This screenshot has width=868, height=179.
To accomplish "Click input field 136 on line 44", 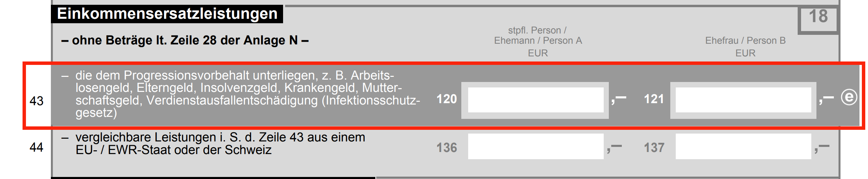I will [535, 146].
